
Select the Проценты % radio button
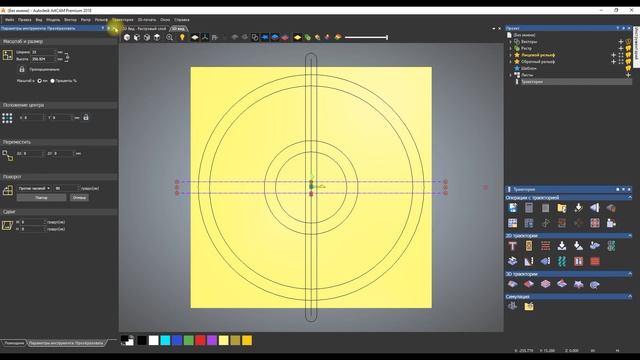point(52,81)
